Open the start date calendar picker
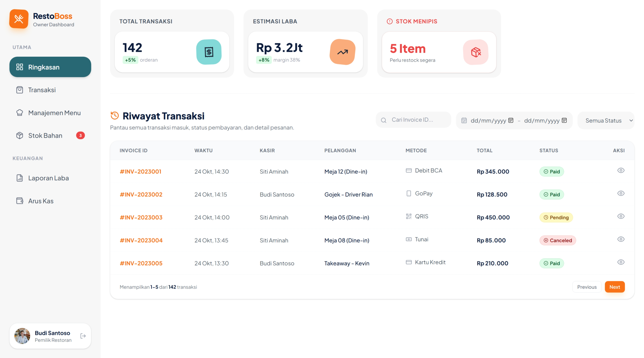Viewport: 644px width, 358px height. point(511,120)
